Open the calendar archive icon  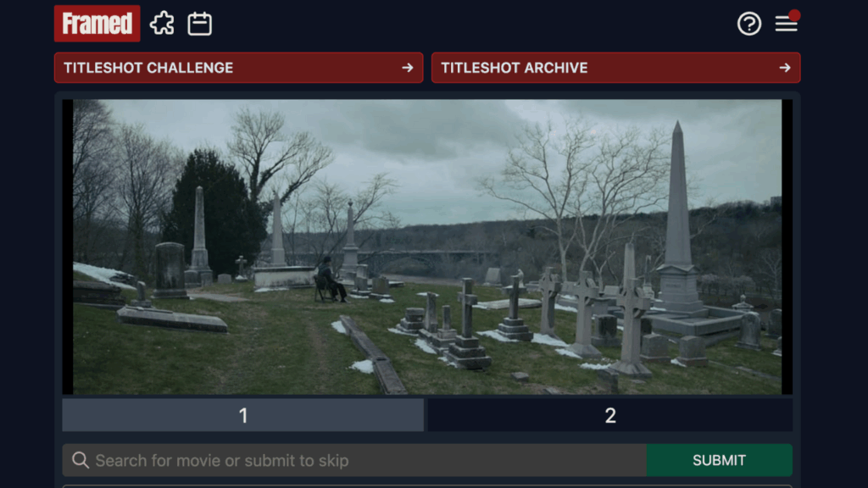point(200,24)
